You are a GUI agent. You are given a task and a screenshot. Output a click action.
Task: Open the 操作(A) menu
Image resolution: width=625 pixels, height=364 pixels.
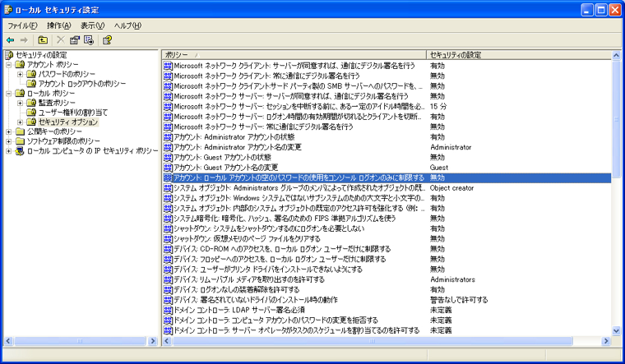(58, 25)
